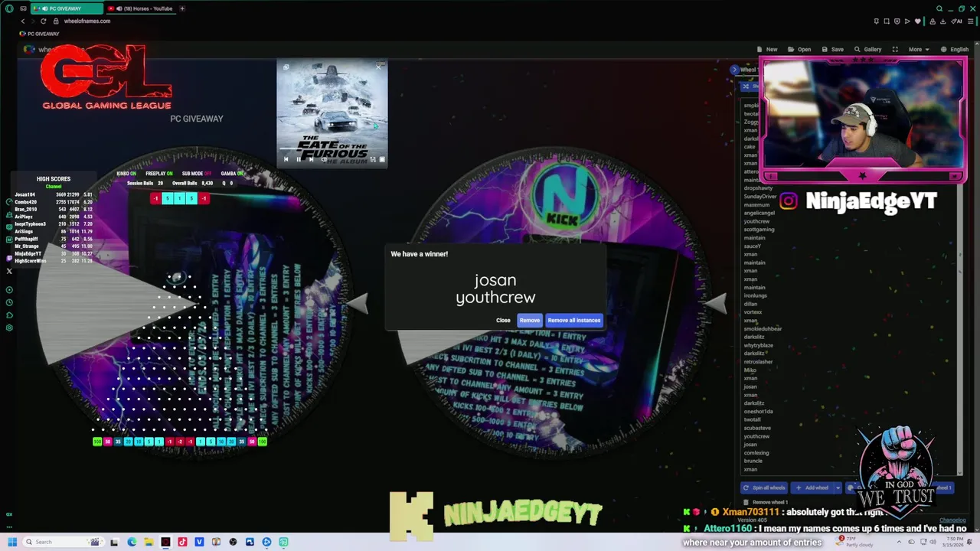Expand the More dropdown menu
Image resolution: width=980 pixels, height=551 pixels.
pos(918,49)
